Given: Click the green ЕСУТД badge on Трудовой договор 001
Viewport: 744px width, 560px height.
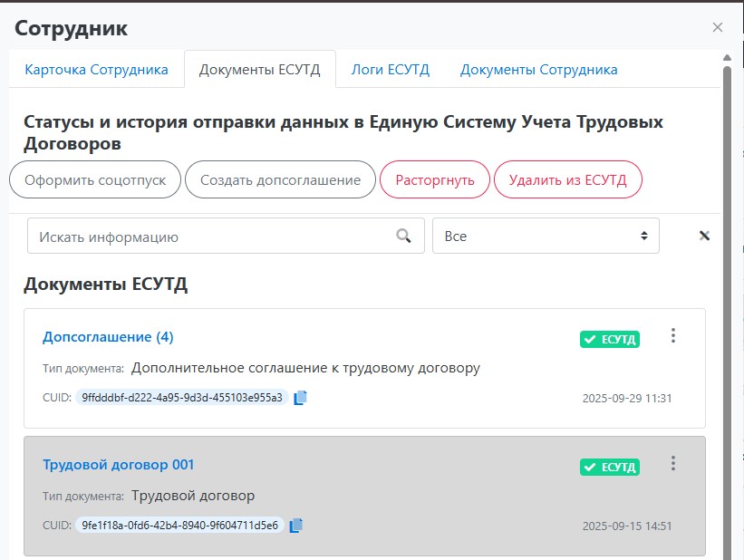Looking at the screenshot, I should click(610, 468).
